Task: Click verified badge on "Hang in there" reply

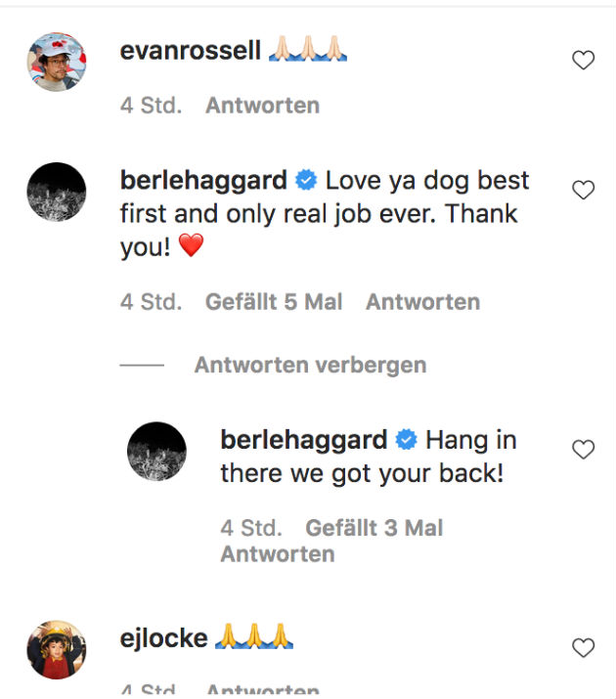Action: coord(407,441)
